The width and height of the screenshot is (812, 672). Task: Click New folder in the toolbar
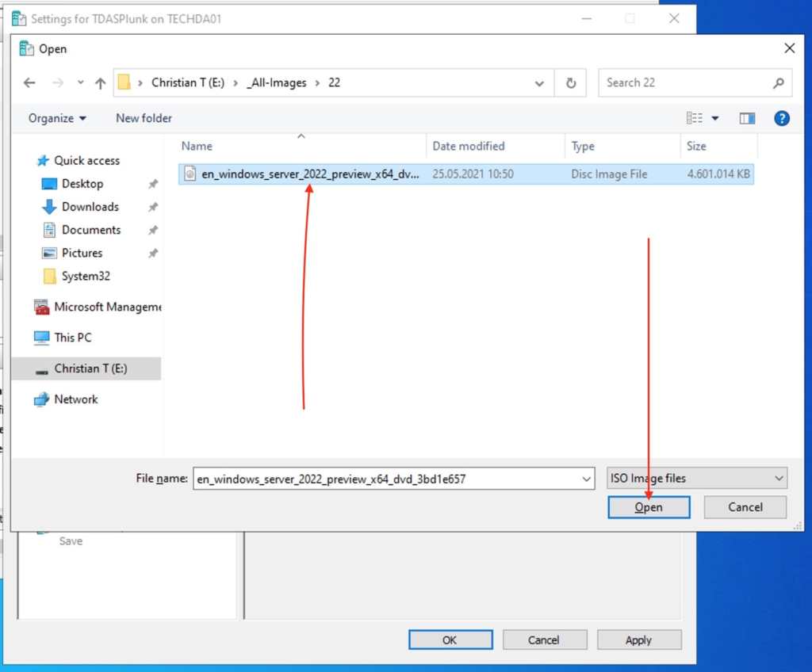tap(144, 117)
